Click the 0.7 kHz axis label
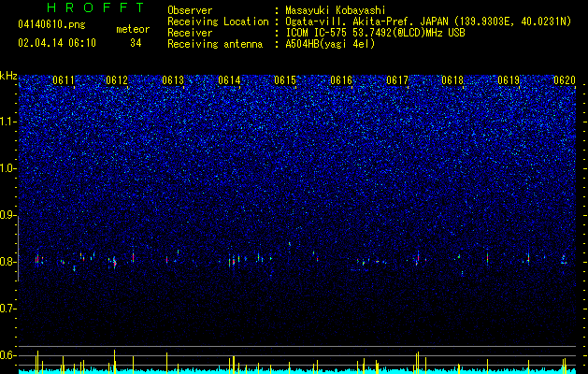Viewport: 588px width, 374px height. tap(8, 309)
